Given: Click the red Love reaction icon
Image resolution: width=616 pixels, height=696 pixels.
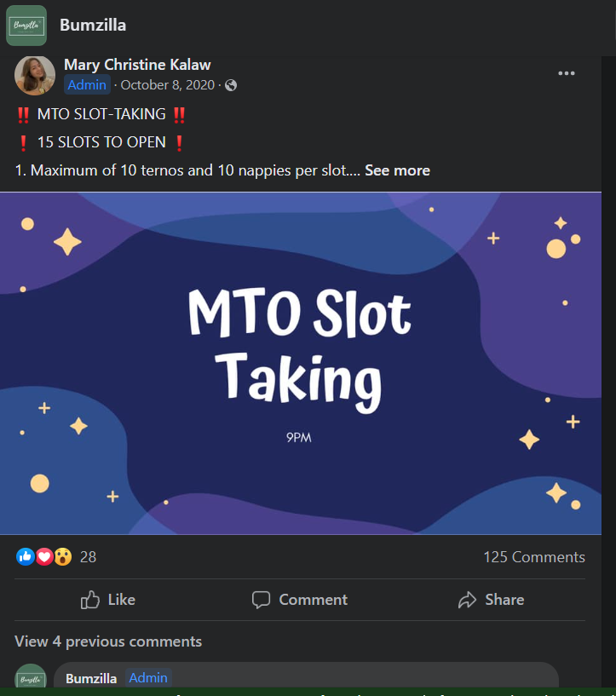Looking at the screenshot, I should click(x=43, y=557).
